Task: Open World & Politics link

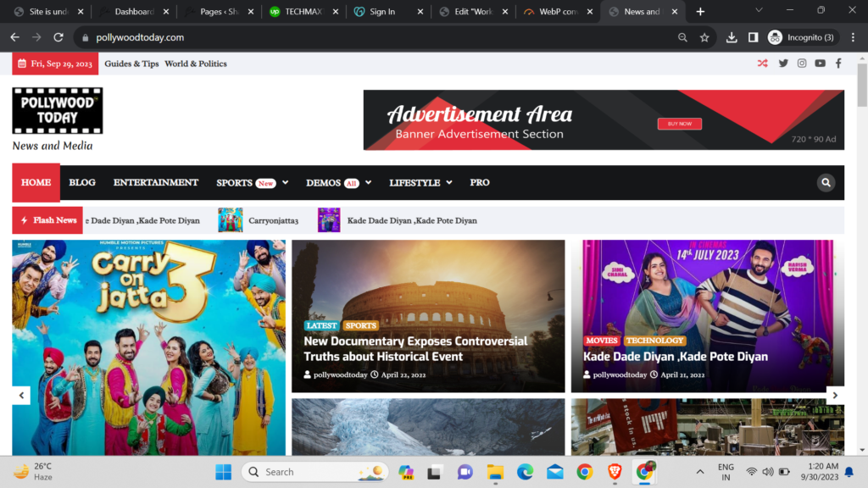Action: coord(196,64)
